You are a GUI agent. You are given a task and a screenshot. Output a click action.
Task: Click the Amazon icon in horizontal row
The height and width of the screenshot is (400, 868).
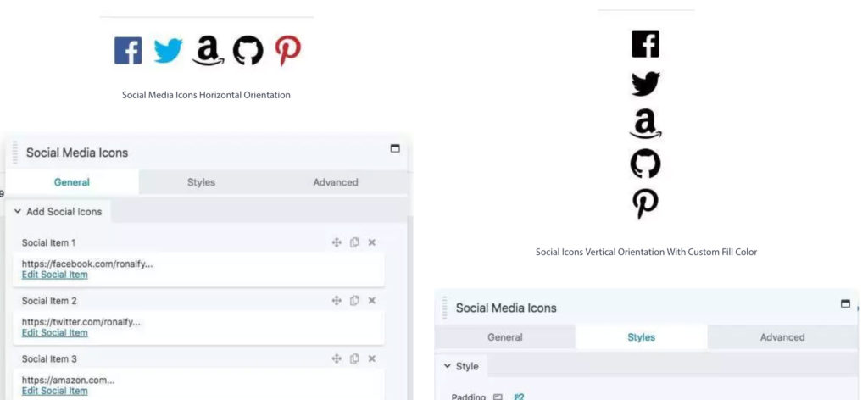209,51
